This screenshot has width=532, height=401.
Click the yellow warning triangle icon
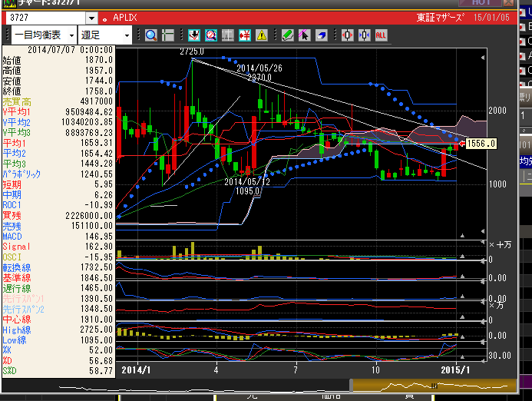click(x=262, y=35)
